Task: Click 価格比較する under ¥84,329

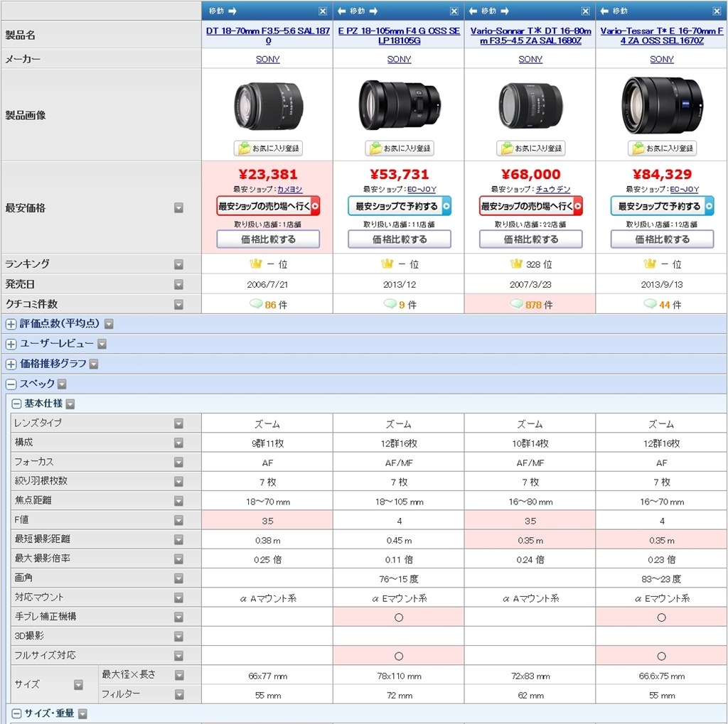Action: [663, 239]
